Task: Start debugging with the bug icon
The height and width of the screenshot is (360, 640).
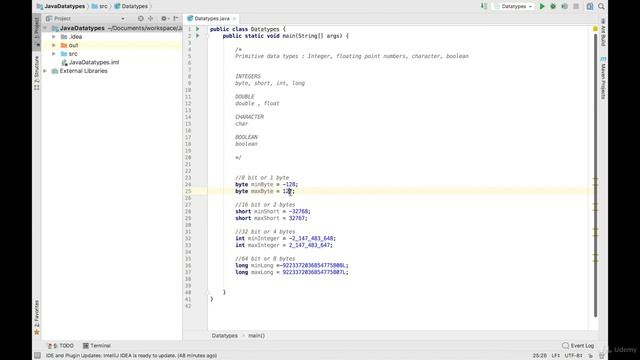Action: click(553, 7)
